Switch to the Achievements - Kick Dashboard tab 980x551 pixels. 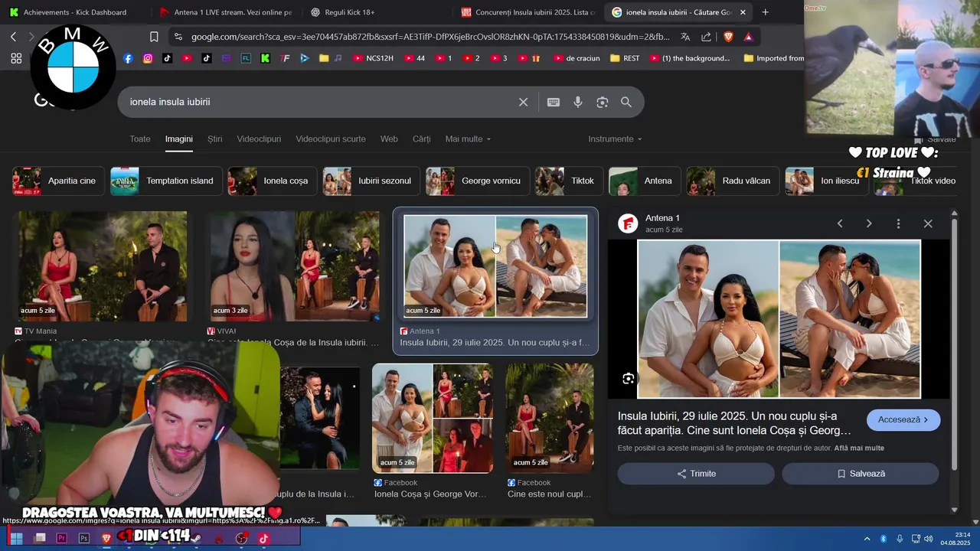pos(75,12)
